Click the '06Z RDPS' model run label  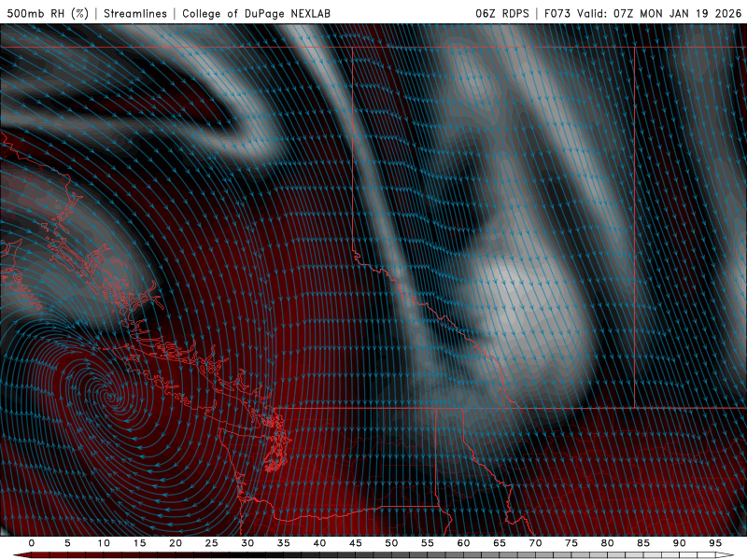point(502,13)
